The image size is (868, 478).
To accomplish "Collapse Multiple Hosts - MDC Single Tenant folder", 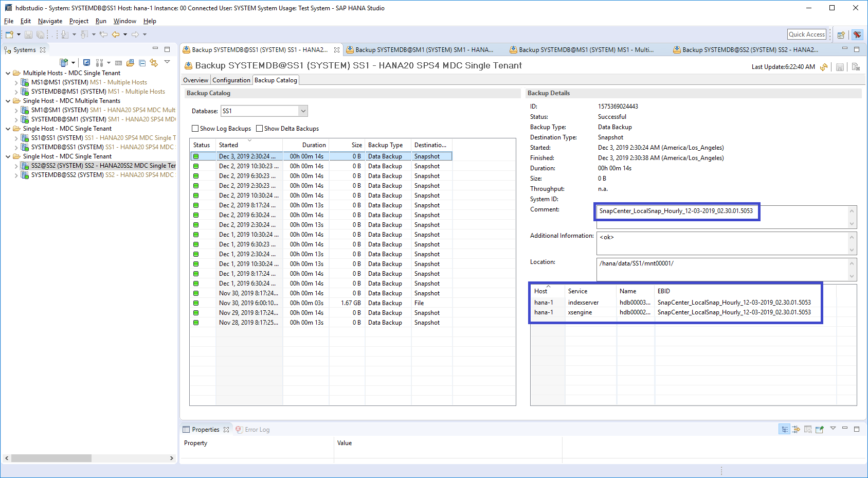I will pos(8,73).
